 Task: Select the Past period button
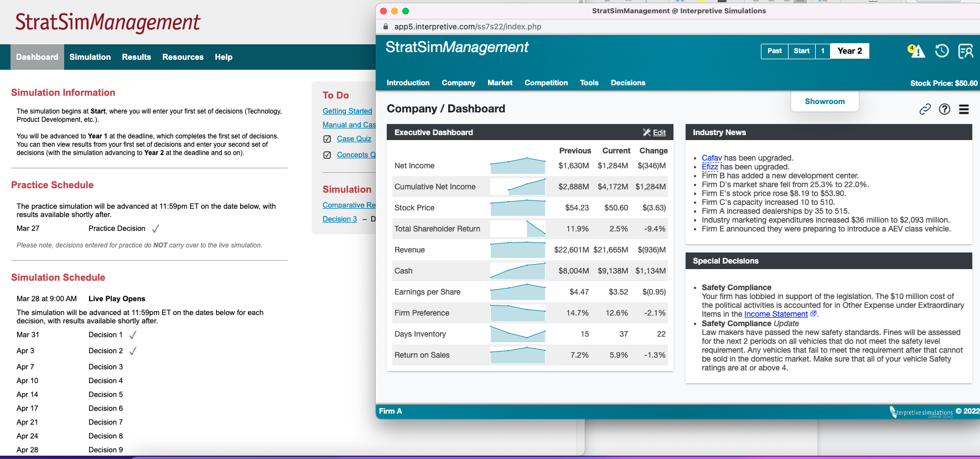pyautogui.click(x=775, y=51)
